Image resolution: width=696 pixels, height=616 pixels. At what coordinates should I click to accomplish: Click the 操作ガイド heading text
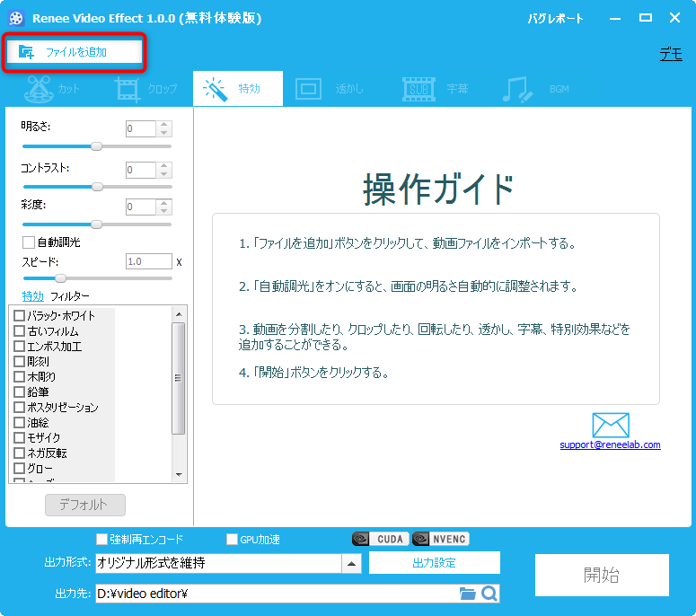438,189
